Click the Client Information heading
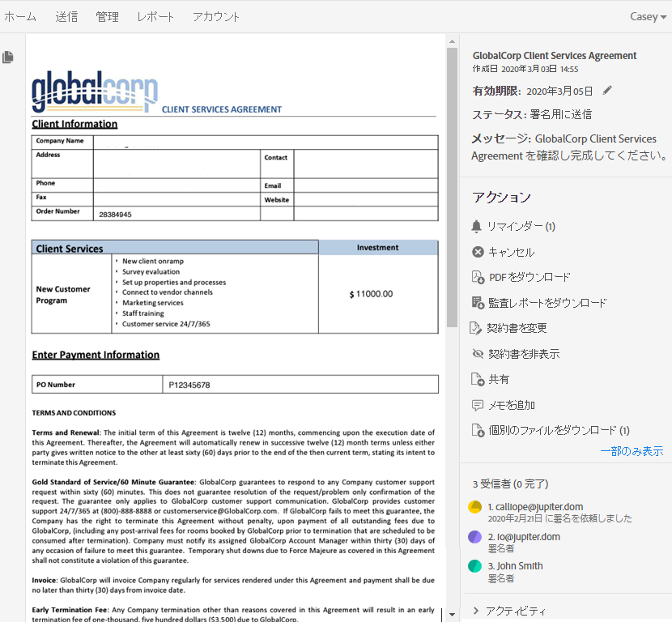The height and width of the screenshot is (622, 672). tap(74, 124)
